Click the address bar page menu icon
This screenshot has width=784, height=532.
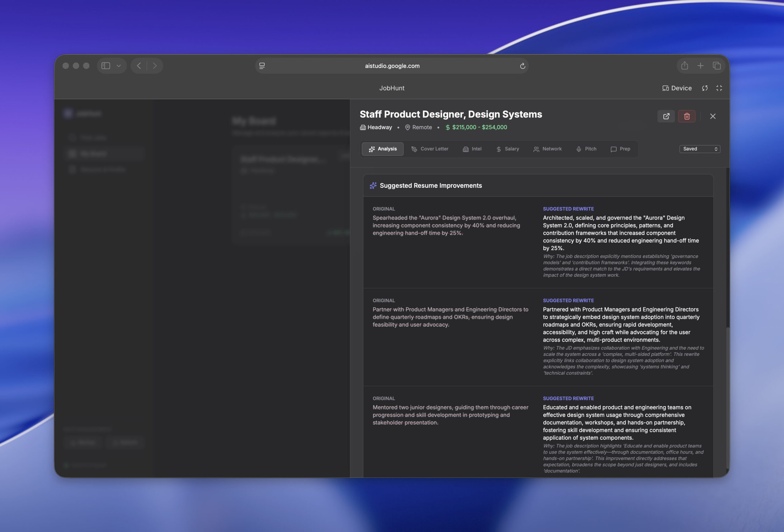click(x=262, y=66)
